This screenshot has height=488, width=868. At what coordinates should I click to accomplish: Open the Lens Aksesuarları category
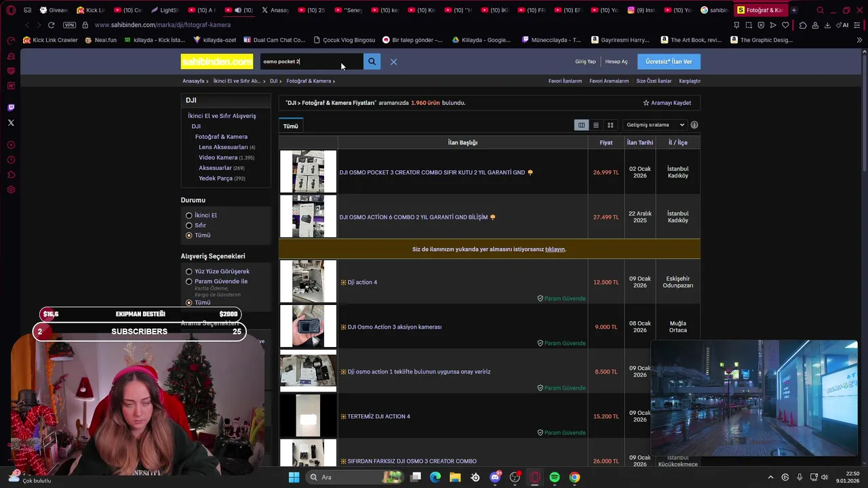point(223,147)
